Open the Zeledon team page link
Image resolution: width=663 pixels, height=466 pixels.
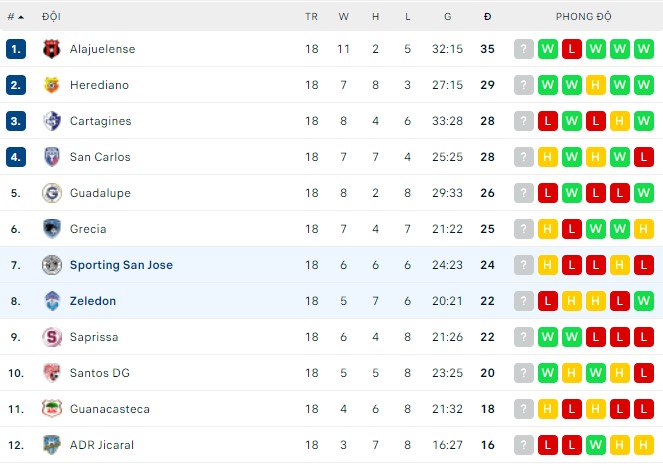tap(93, 301)
